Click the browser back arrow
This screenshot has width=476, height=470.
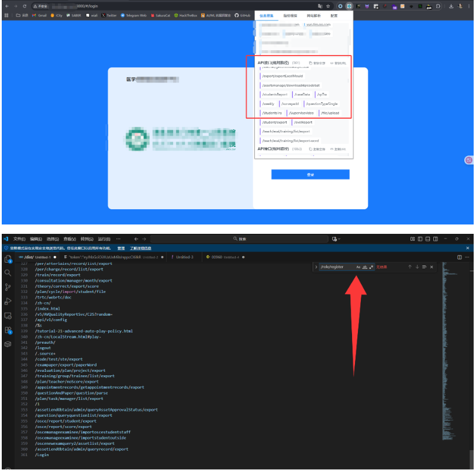7,6
